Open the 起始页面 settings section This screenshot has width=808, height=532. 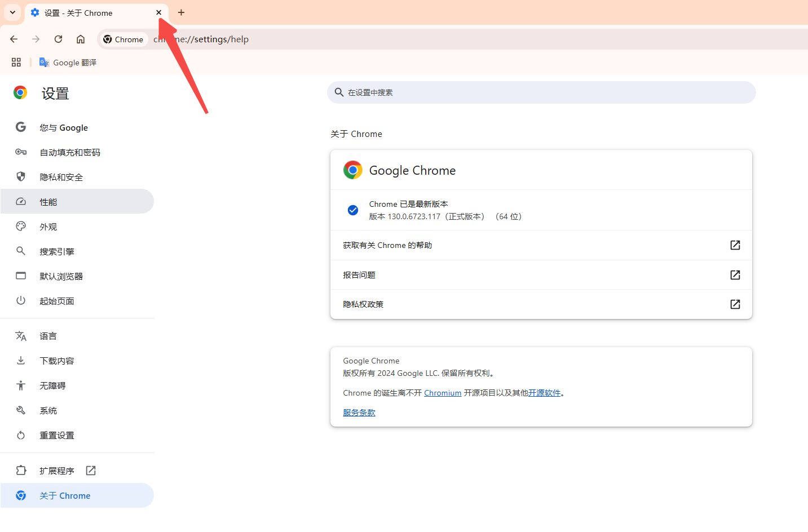point(77,302)
